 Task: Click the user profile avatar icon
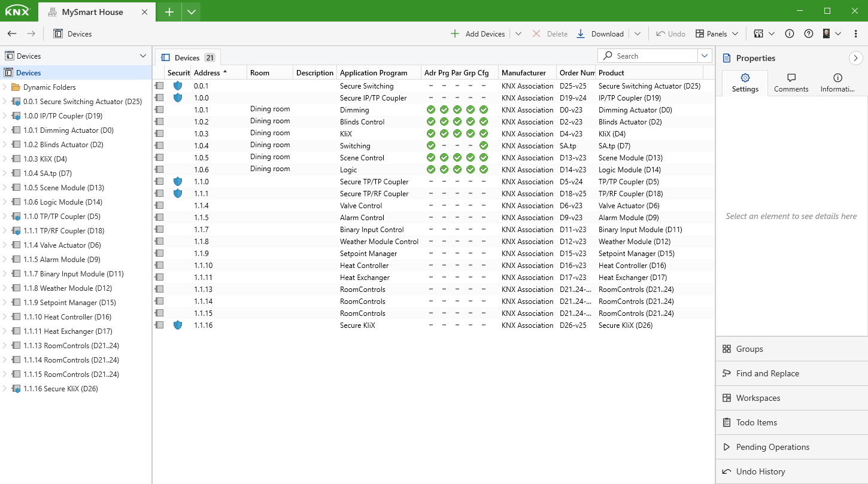point(828,34)
